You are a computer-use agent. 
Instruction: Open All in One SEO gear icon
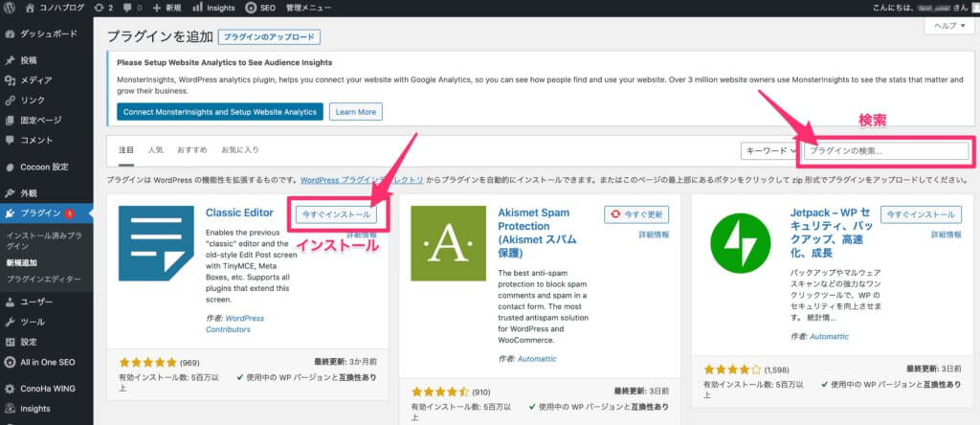(x=10, y=362)
